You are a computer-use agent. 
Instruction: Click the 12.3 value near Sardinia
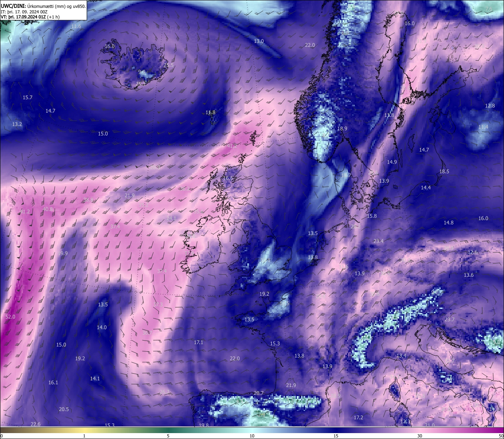(405, 422)
